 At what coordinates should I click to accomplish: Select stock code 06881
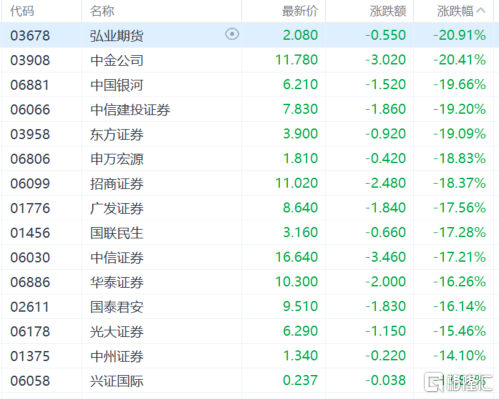(x=30, y=85)
